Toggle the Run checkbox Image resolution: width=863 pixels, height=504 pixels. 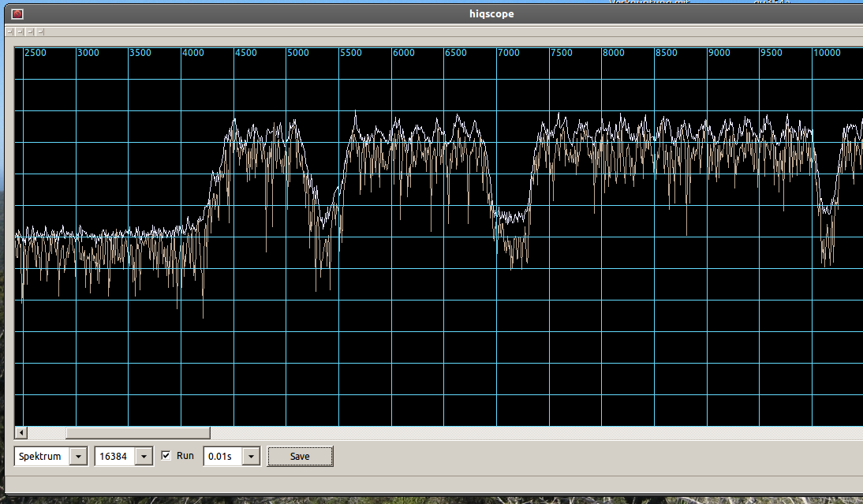pos(166,456)
